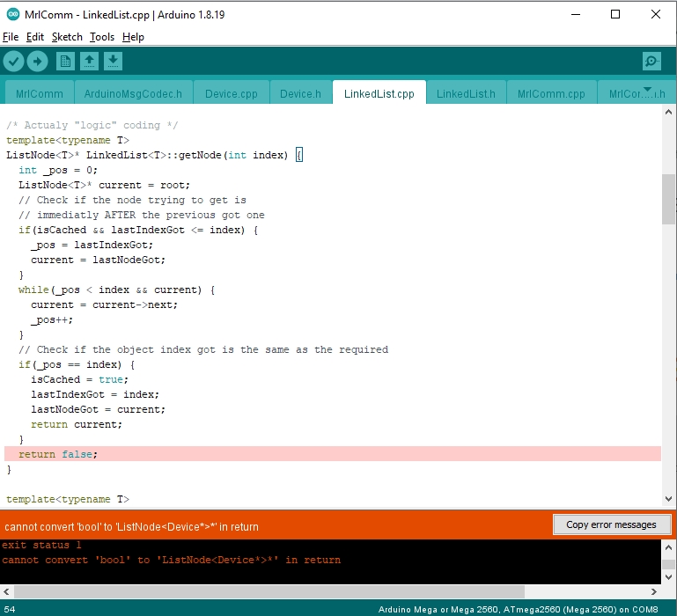The width and height of the screenshot is (677, 616).
Task: Upload the sketch with the arrow button
Action: tap(37, 62)
